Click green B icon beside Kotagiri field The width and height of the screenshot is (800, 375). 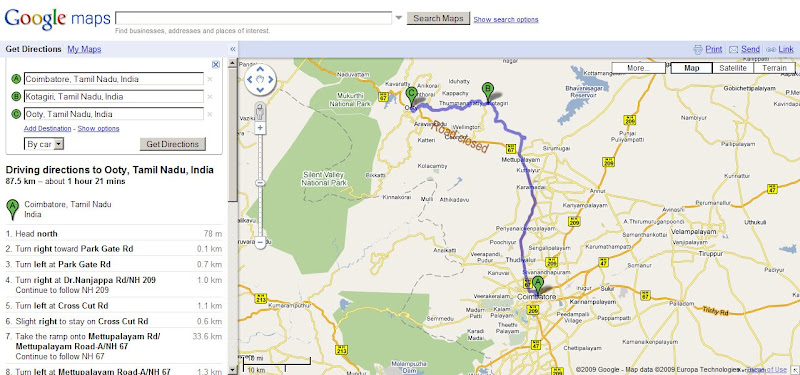(x=16, y=96)
